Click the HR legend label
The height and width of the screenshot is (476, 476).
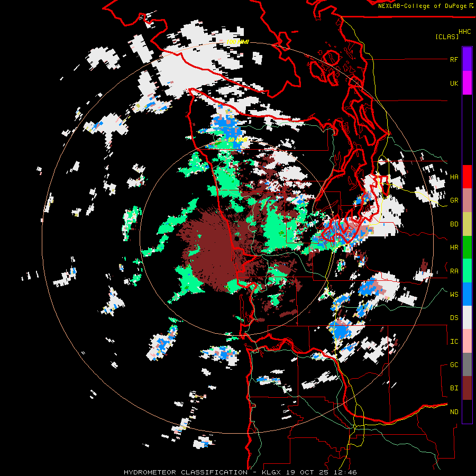454,248
